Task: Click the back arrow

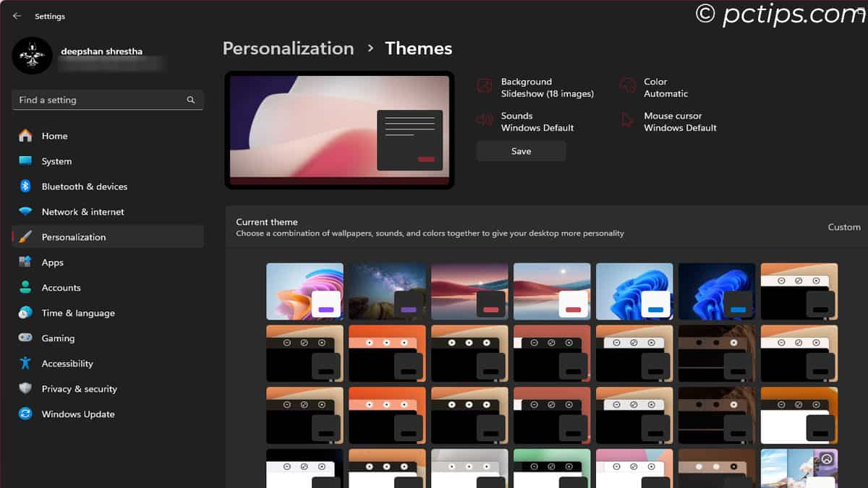Action: (x=16, y=16)
